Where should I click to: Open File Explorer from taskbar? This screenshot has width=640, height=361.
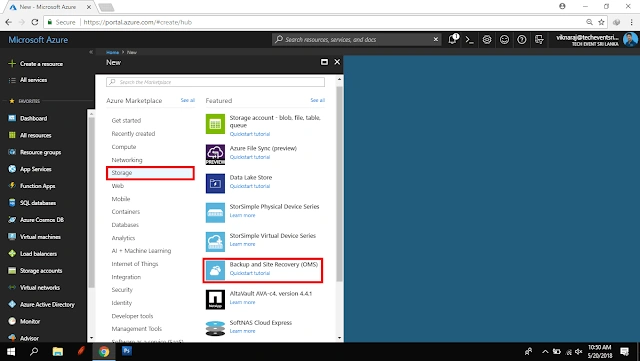tap(58, 351)
